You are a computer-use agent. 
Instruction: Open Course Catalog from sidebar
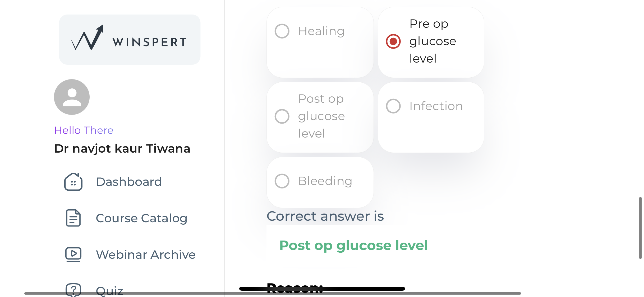(x=141, y=218)
